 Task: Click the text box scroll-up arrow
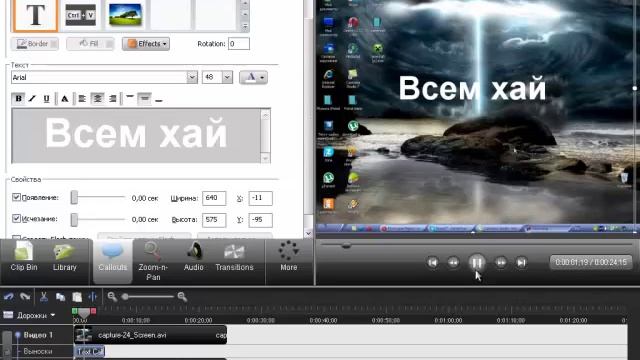tap(265, 115)
